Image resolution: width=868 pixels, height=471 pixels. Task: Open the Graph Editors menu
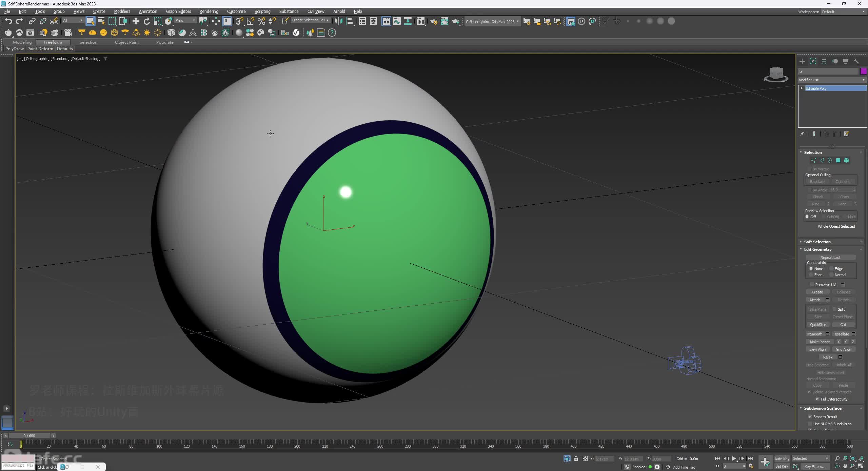coord(178,11)
